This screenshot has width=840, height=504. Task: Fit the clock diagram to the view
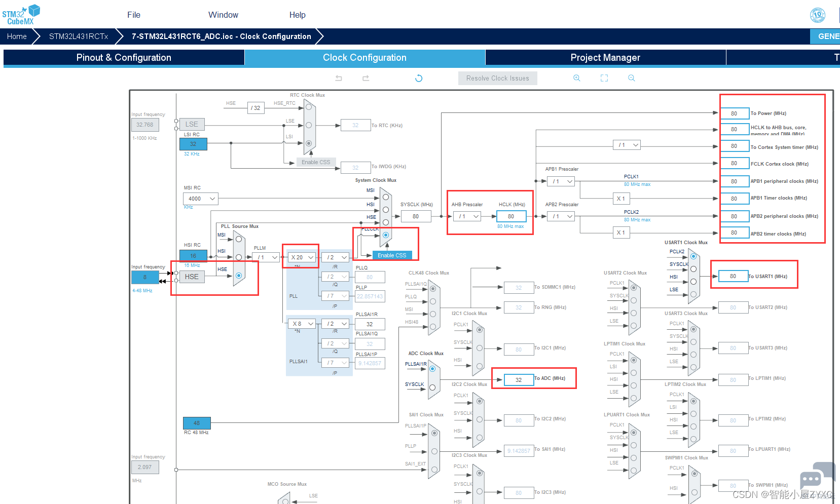(x=604, y=78)
